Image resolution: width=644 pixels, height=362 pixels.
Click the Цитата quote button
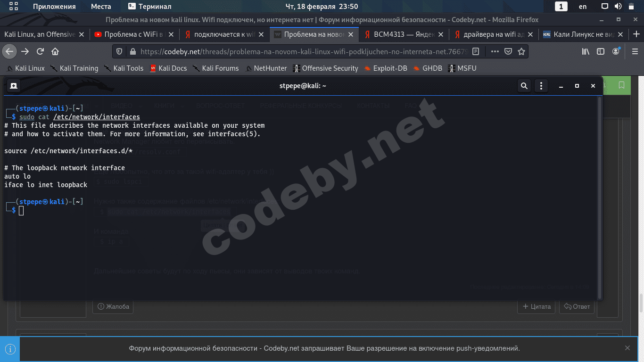[x=537, y=306]
